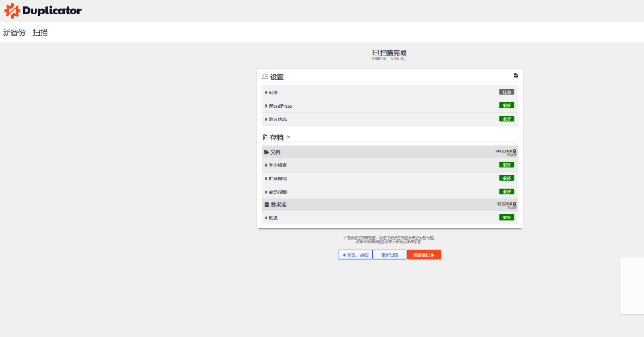Open the scan report file icon
Screen dimensions: 644x337
point(516,75)
